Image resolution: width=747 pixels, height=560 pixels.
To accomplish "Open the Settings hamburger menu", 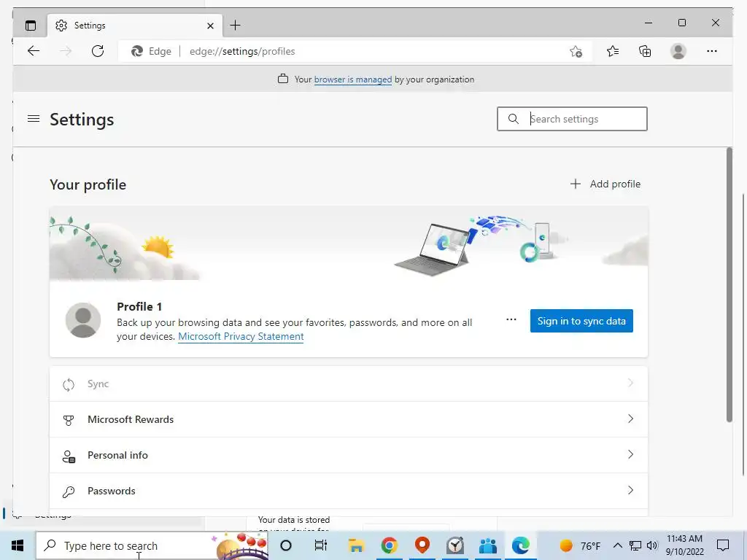I will pyautogui.click(x=34, y=119).
